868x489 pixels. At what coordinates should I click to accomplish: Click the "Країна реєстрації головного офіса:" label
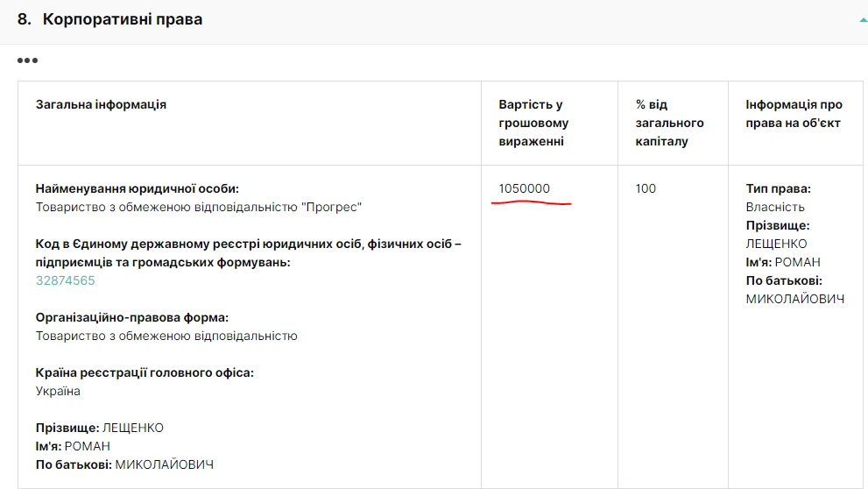[145, 372]
